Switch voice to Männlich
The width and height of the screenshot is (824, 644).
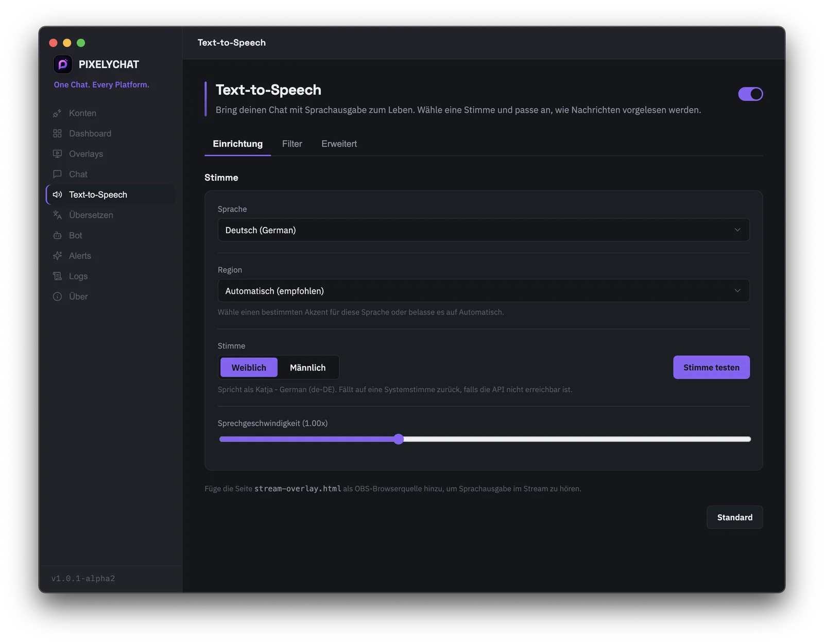click(x=307, y=368)
